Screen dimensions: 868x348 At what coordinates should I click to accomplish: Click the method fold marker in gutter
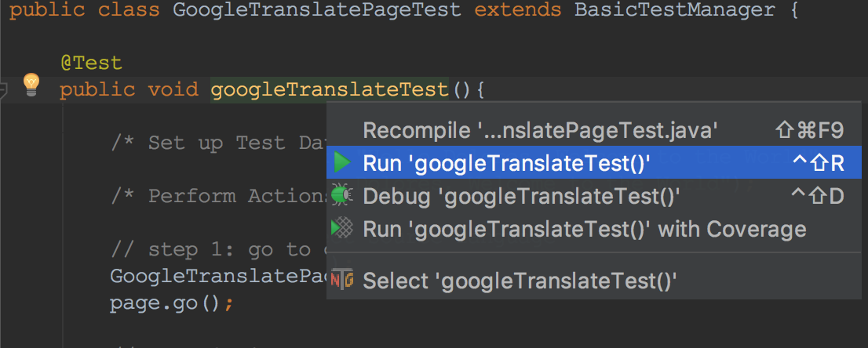(4, 89)
